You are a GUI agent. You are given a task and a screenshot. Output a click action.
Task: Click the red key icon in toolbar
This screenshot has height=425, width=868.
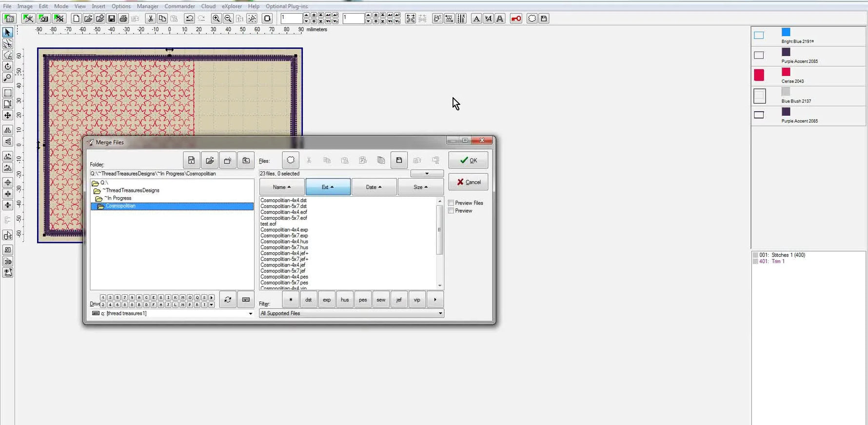click(516, 19)
